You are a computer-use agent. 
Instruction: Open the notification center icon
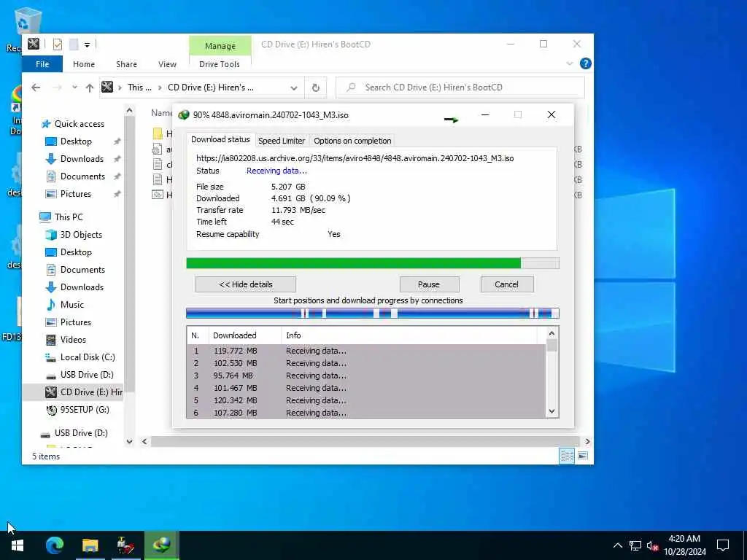pyautogui.click(x=723, y=545)
